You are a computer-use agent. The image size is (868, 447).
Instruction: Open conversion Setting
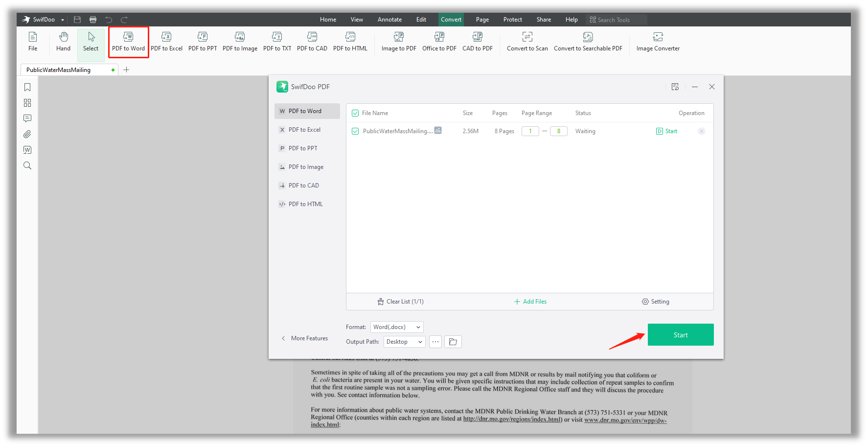click(x=656, y=302)
